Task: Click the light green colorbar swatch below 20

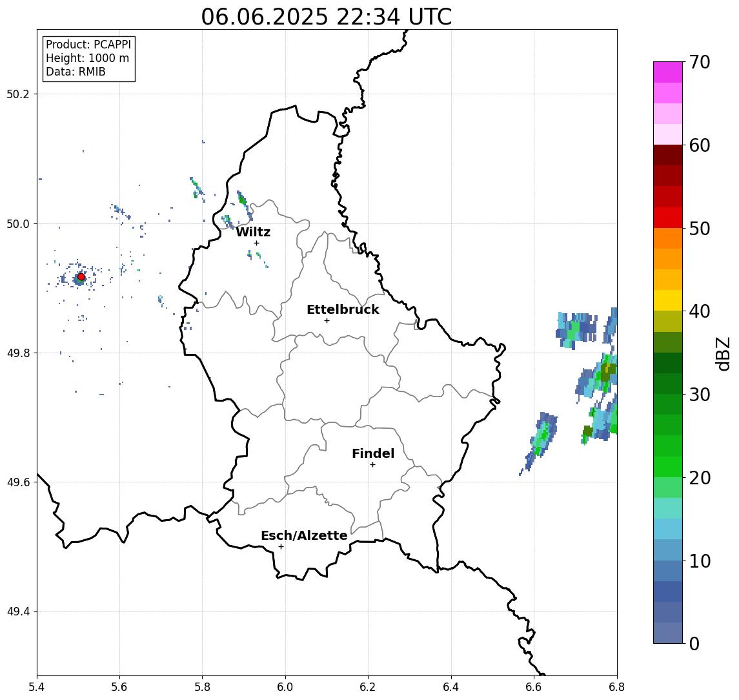Action: tap(668, 488)
